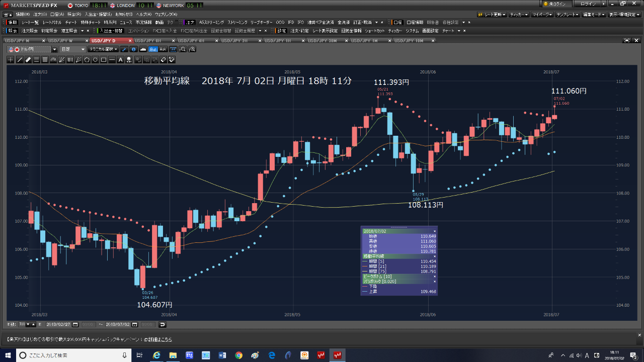Image resolution: width=644 pixels, height=362 pixels.
Task: Expand the 日足 timeframe dropdown
Action: pos(72,49)
